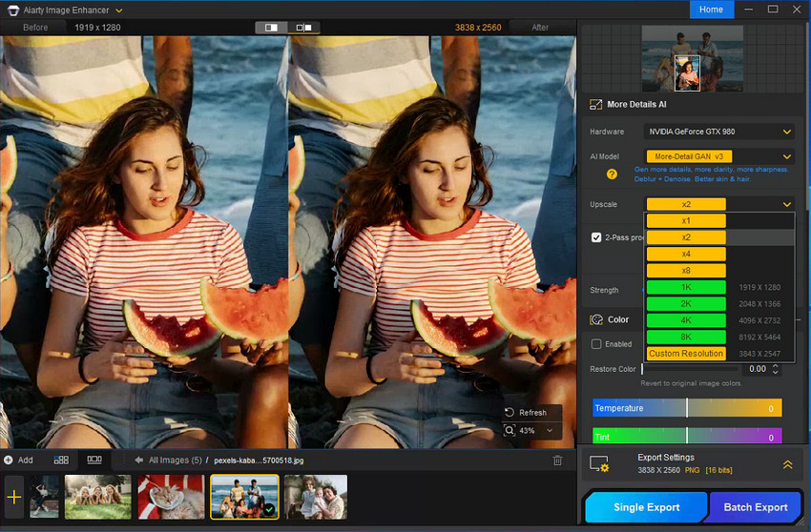Open the Hardware dropdown for NVIDIA GeForce GTX 980
The image size is (811, 532).
720,132
